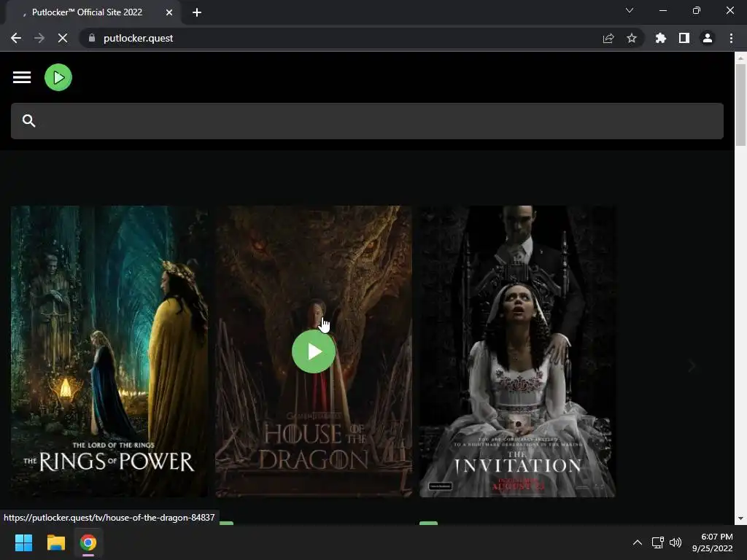Click the green Putlocker play logo

[x=58, y=77]
